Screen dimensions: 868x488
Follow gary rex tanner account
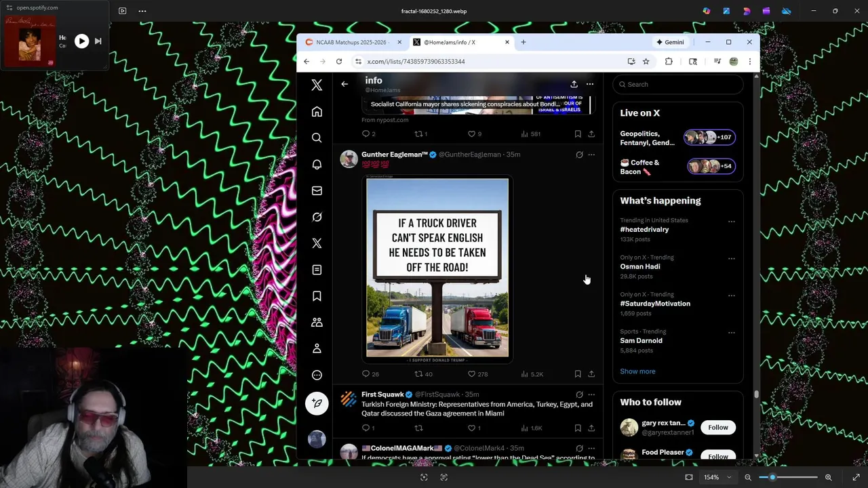718,428
